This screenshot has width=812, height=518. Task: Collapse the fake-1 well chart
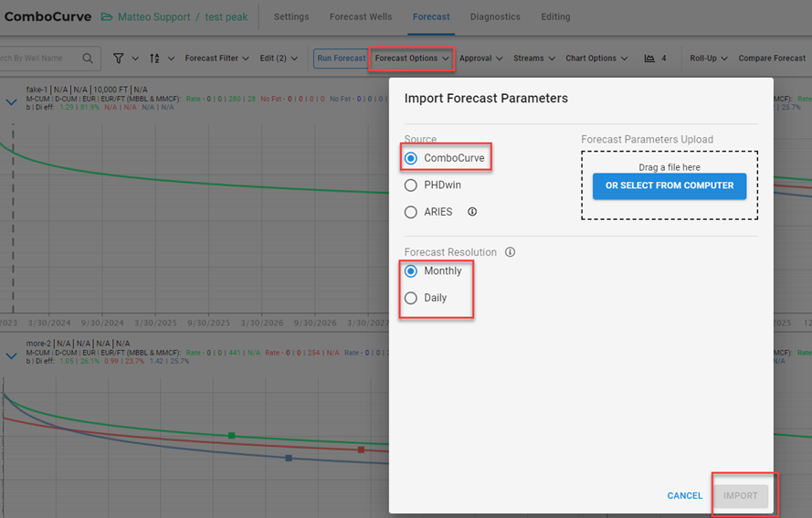11,102
